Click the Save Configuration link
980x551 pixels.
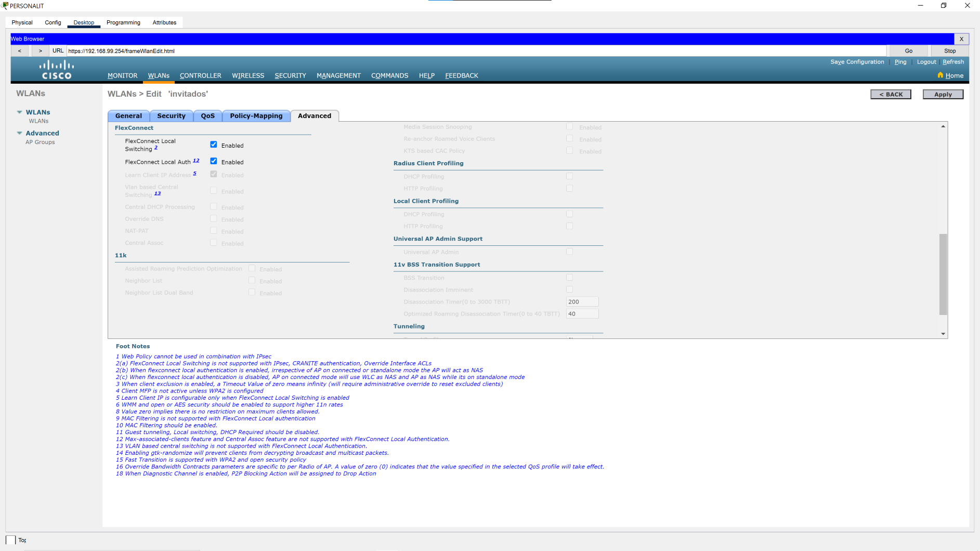pos(857,61)
